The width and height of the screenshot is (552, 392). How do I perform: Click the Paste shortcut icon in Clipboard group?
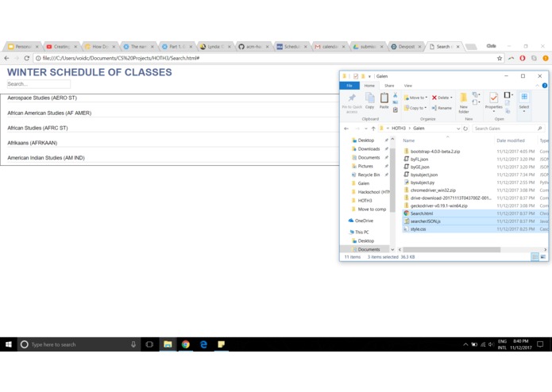(396, 110)
